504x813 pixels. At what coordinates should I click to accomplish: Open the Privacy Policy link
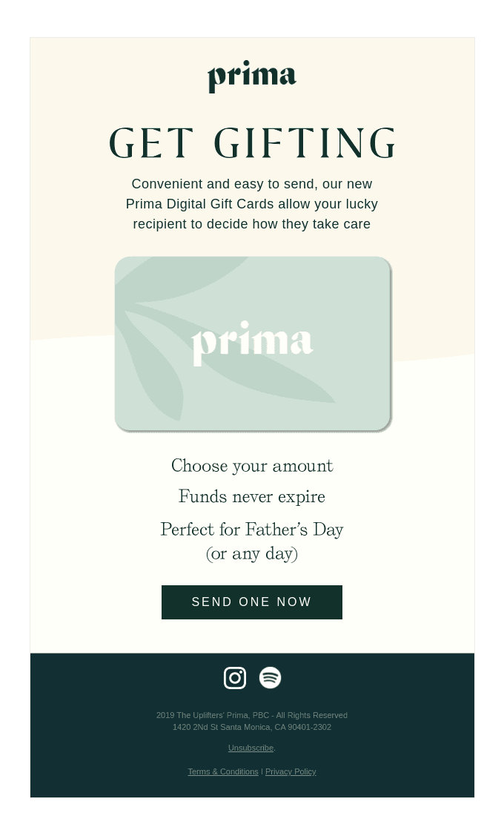click(291, 771)
